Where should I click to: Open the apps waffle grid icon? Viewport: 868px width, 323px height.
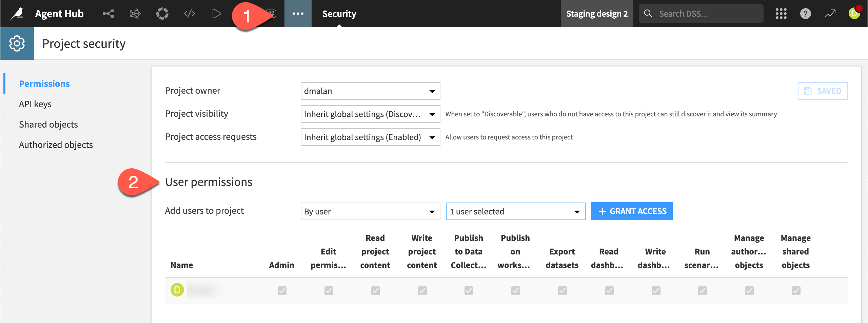point(781,14)
